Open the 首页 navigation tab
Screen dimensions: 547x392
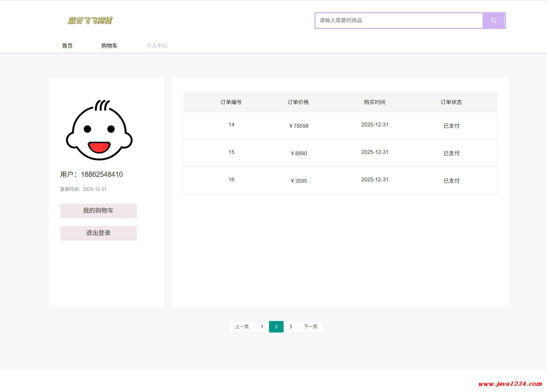coord(67,46)
